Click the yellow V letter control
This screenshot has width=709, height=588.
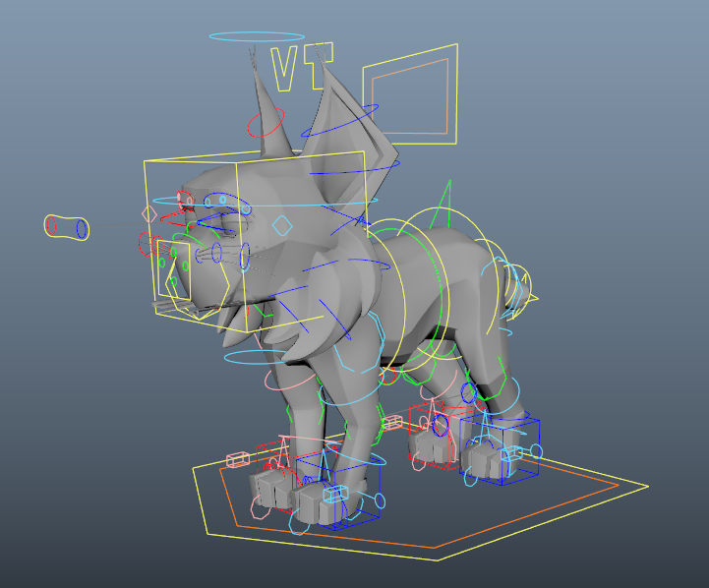coord(283,68)
